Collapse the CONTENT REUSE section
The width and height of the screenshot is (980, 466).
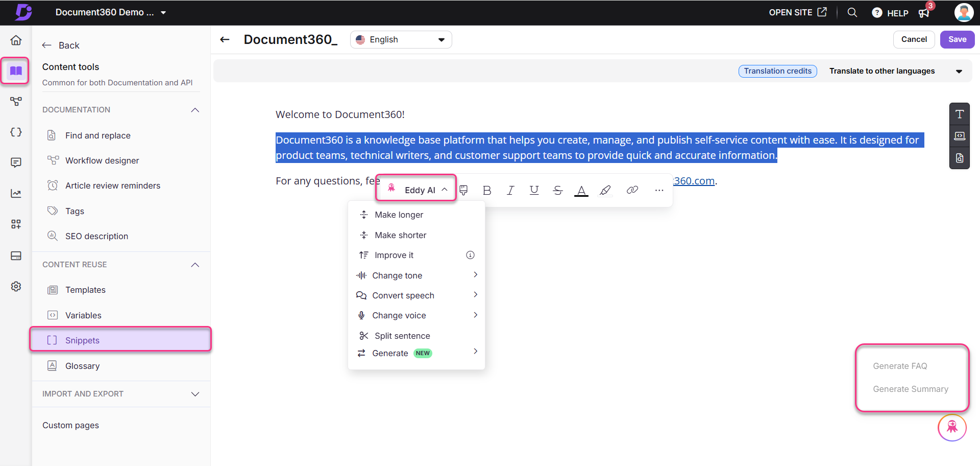coord(195,265)
